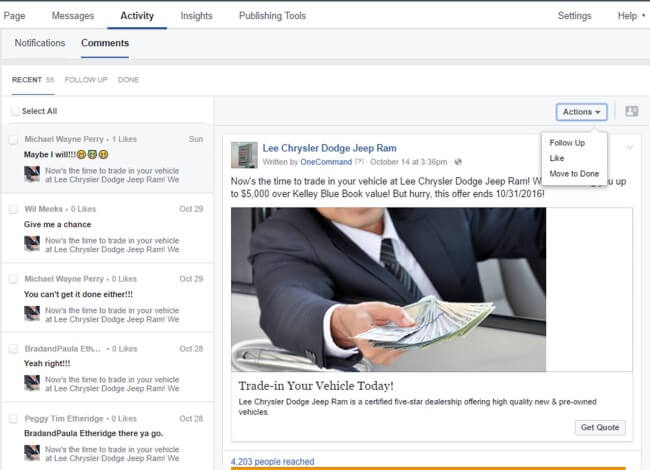650x470 pixels.
Task: Open the Actions dropdown
Action: pos(582,112)
